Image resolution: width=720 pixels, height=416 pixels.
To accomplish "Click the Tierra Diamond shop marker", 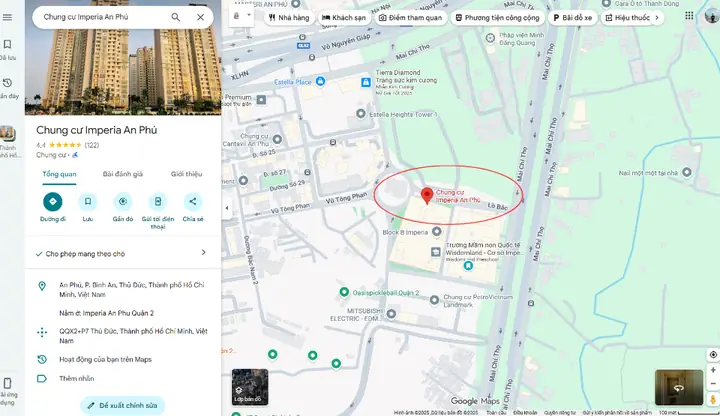I will click(x=366, y=82).
